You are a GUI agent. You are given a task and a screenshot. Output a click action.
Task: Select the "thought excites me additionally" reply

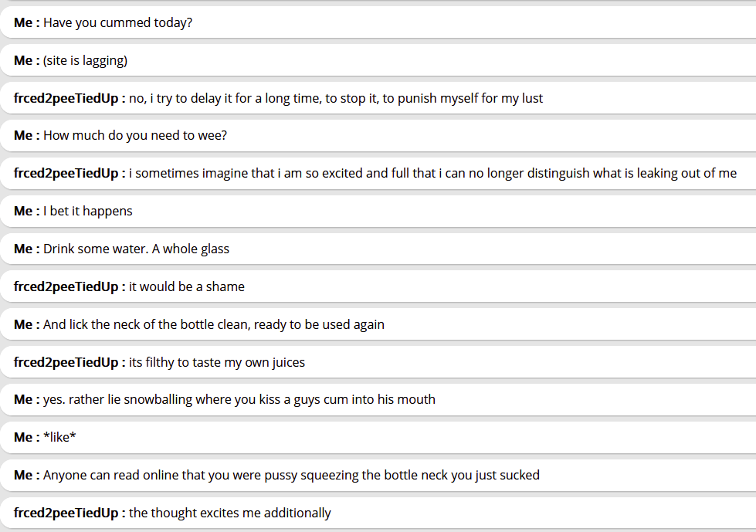click(x=230, y=513)
